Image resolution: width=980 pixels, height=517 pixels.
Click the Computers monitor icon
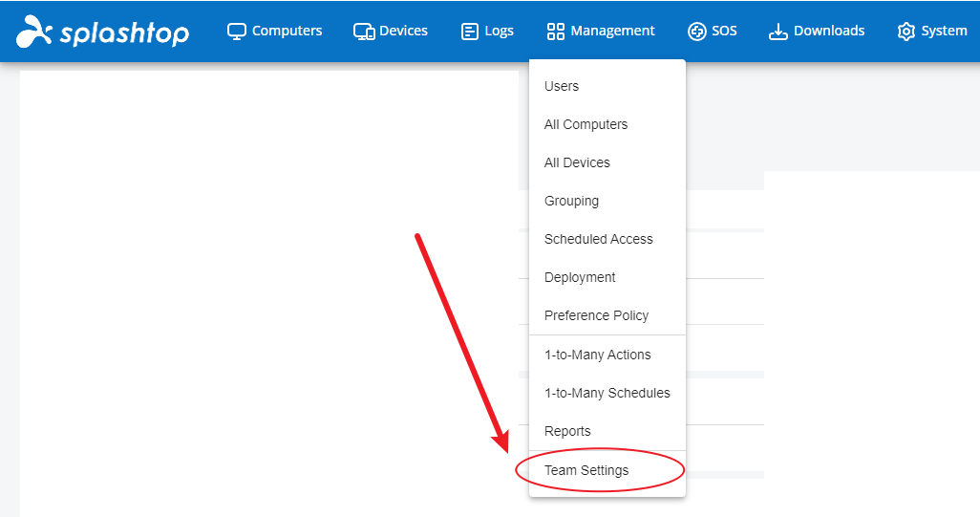(237, 32)
